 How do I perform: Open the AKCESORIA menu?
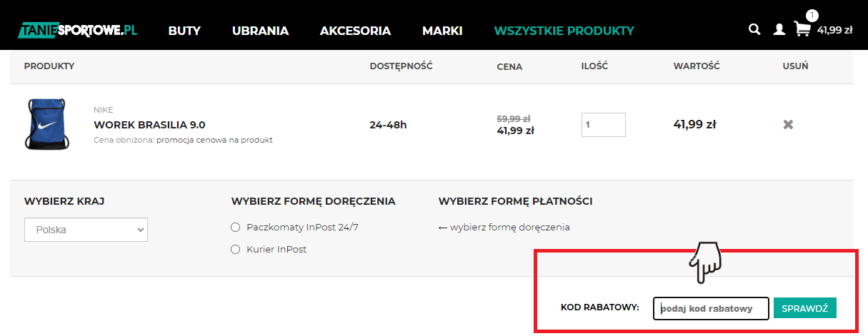coord(355,31)
